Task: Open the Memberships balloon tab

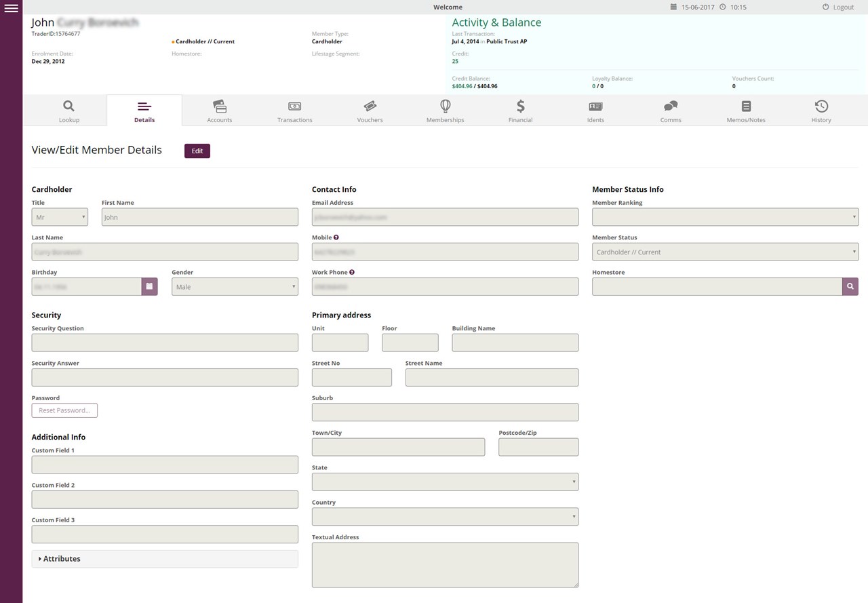Action: pos(445,111)
